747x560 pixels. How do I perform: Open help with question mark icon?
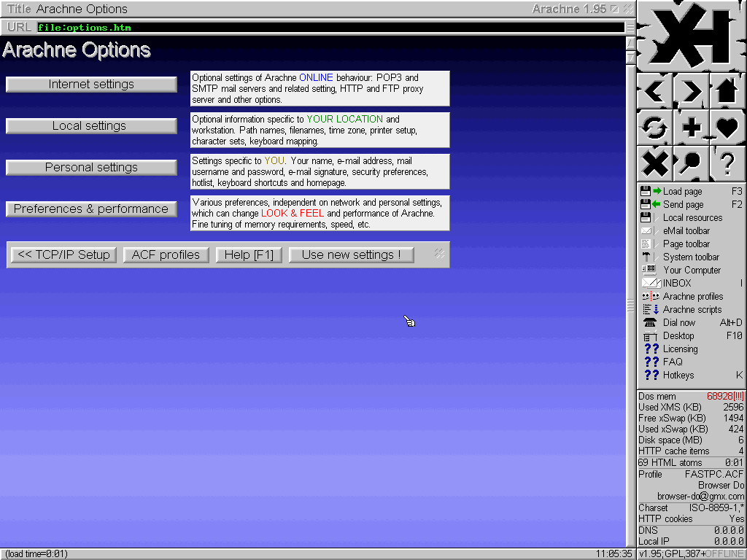(727, 163)
